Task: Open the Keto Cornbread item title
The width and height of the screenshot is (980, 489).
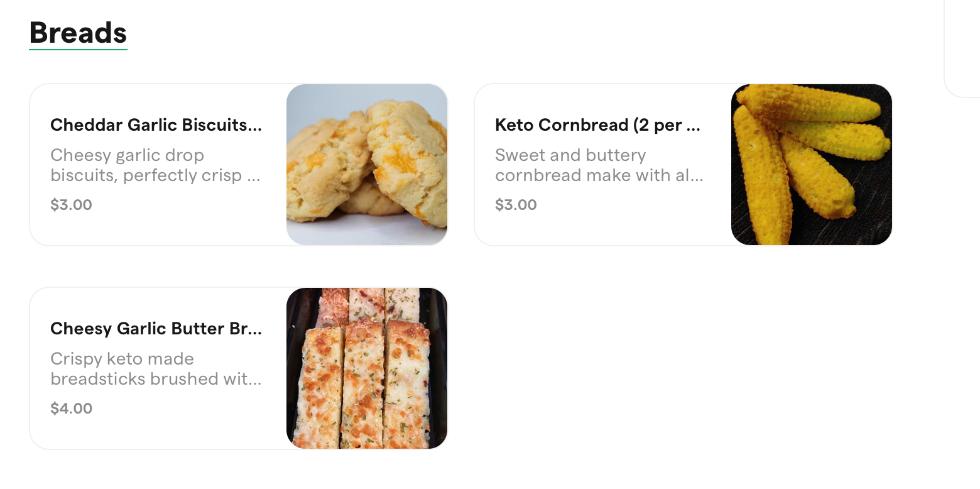Action: click(597, 125)
